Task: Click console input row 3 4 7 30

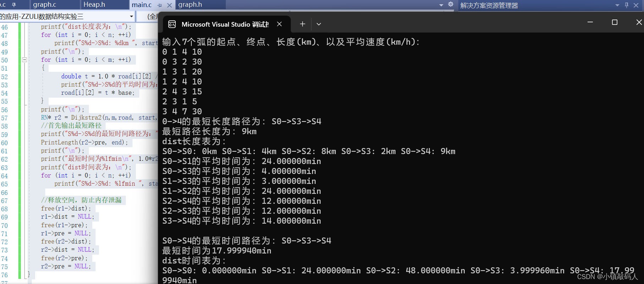Action: [x=182, y=111]
